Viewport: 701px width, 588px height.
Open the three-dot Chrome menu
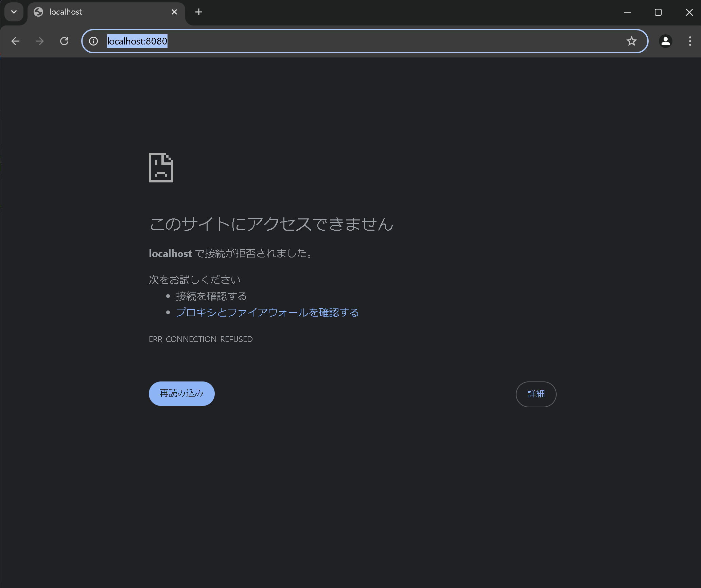(x=690, y=41)
